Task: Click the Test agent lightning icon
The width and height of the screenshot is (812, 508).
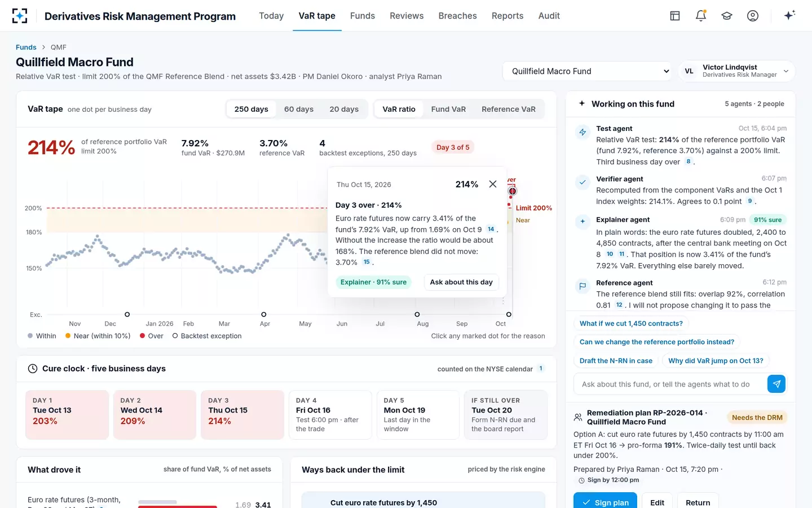Action: pyautogui.click(x=582, y=132)
